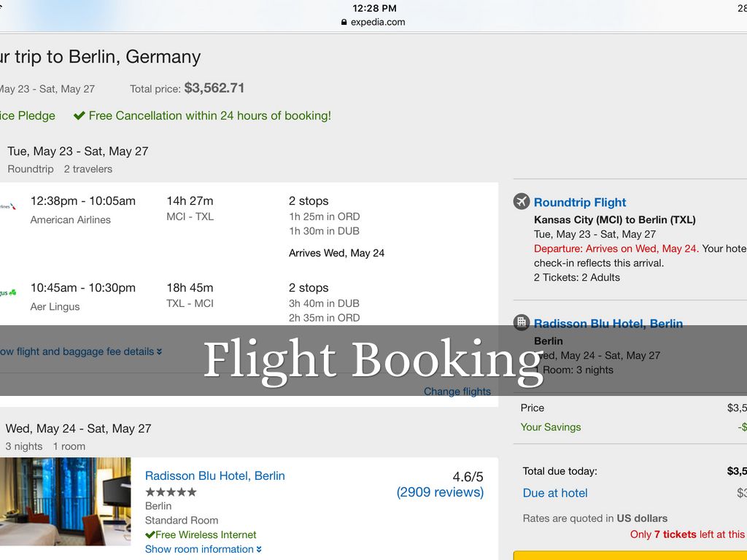Tap the expedia.com address bar
The image size is (747, 560).
(373, 22)
